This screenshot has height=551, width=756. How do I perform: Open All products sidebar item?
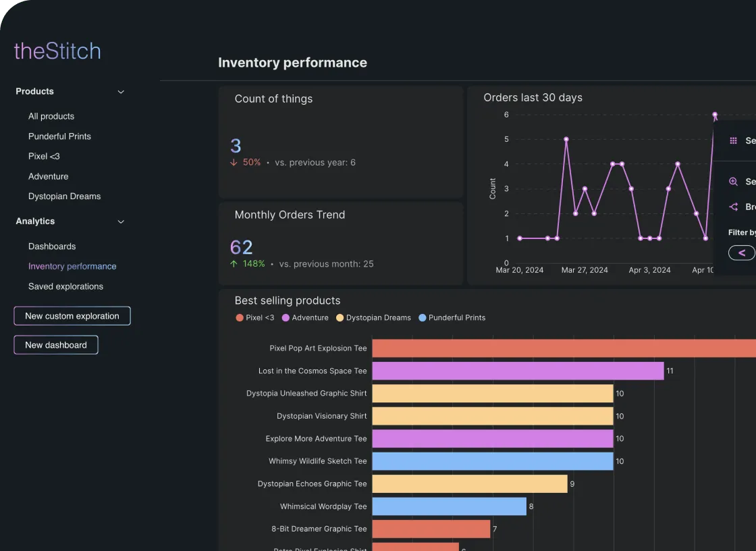click(x=51, y=116)
